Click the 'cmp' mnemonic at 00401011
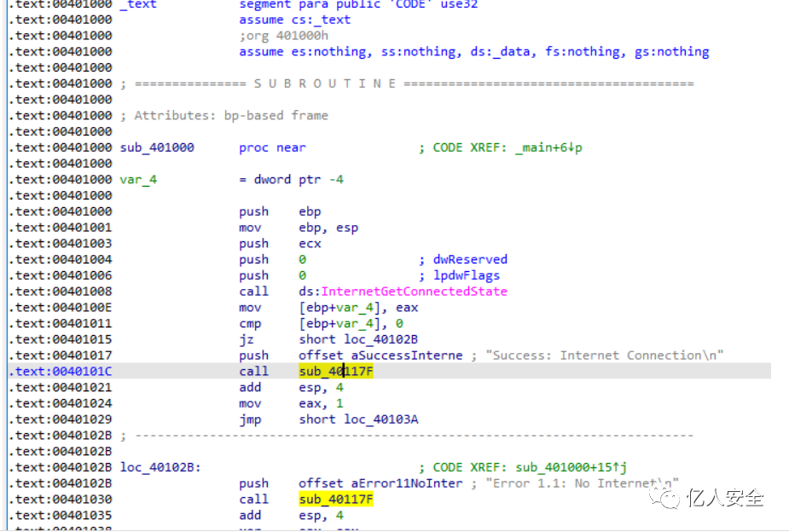The height and width of the screenshot is (532, 789). 250,324
